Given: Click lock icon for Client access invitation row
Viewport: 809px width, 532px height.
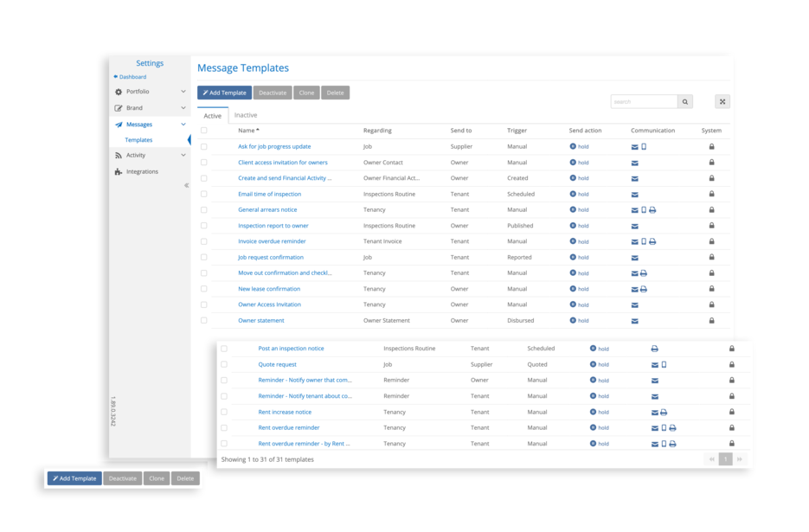Looking at the screenshot, I should click(711, 163).
